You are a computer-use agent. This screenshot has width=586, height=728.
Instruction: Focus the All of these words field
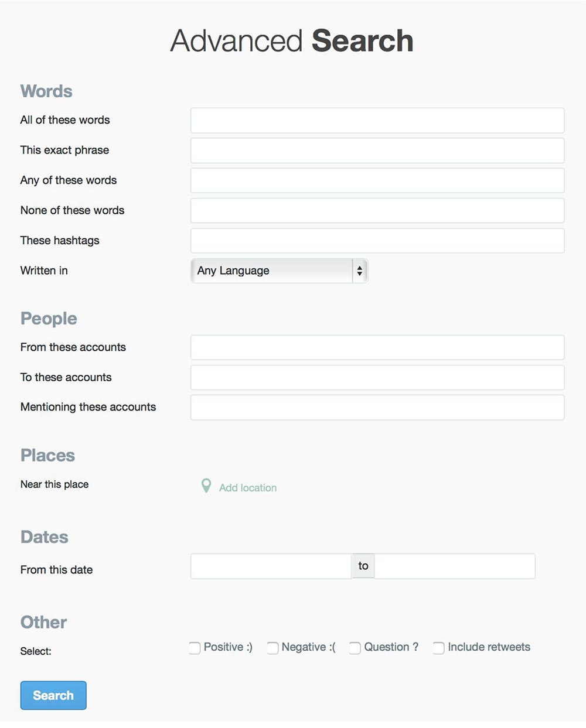pyautogui.click(x=377, y=120)
